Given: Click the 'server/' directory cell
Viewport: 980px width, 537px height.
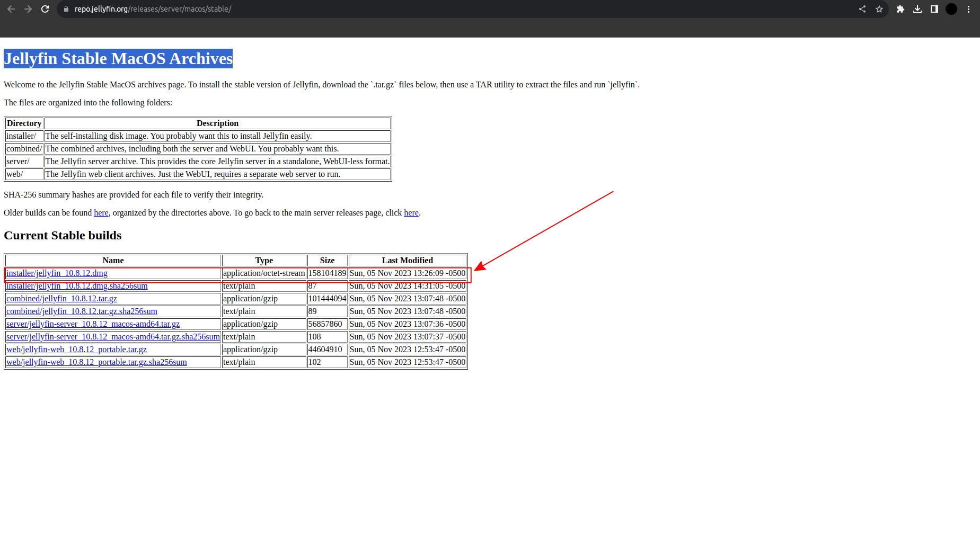Looking at the screenshot, I should click(24, 162).
